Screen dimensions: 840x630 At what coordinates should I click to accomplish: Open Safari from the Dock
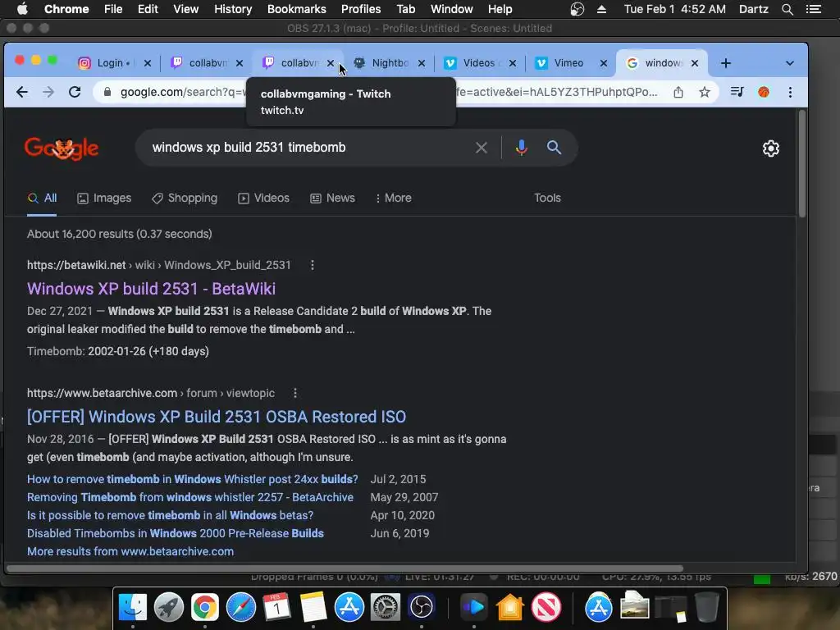pos(241,608)
